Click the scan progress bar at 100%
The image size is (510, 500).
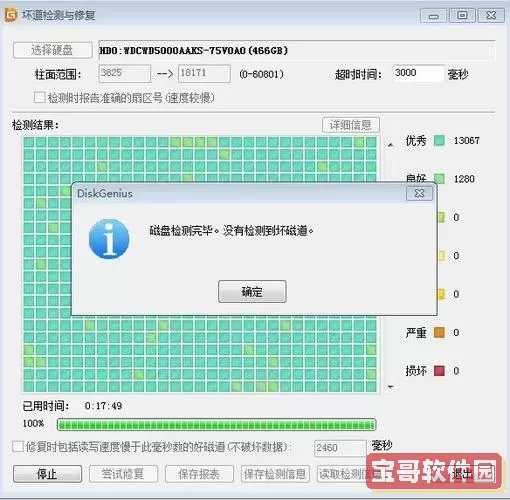[x=216, y=425]
